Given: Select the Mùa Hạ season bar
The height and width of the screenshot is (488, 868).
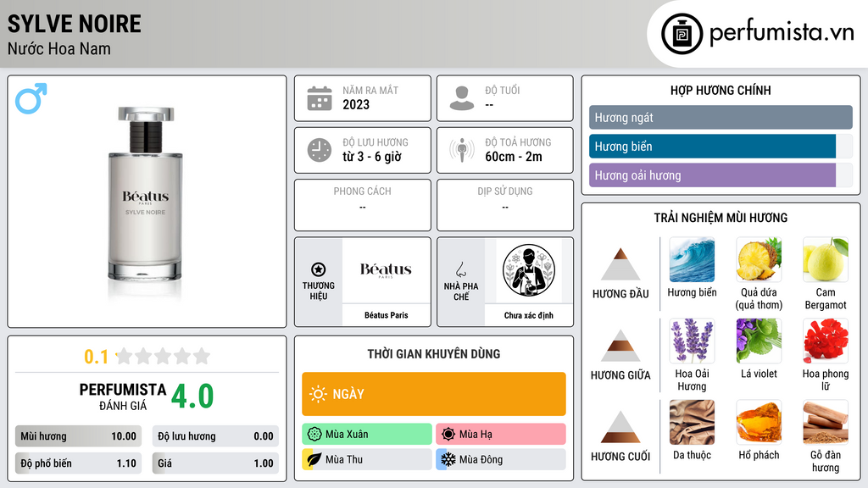Looking at the screenshot, I should (x=501, y=435).
